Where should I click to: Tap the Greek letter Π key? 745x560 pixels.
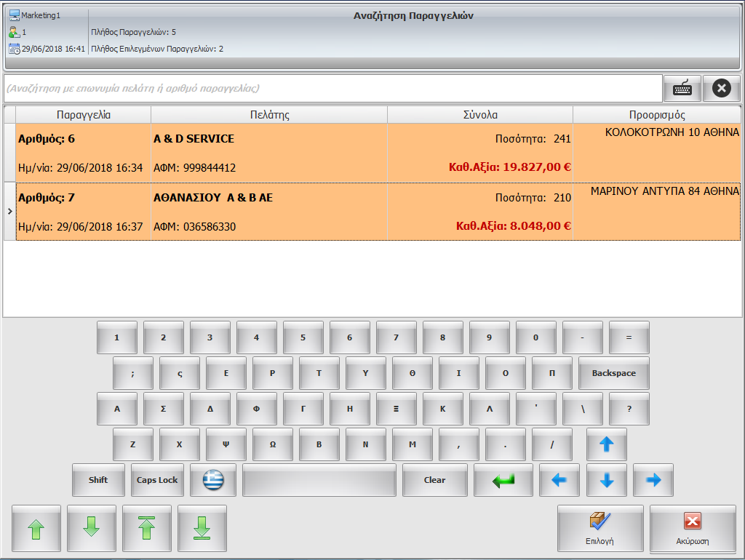pos(552,373)
